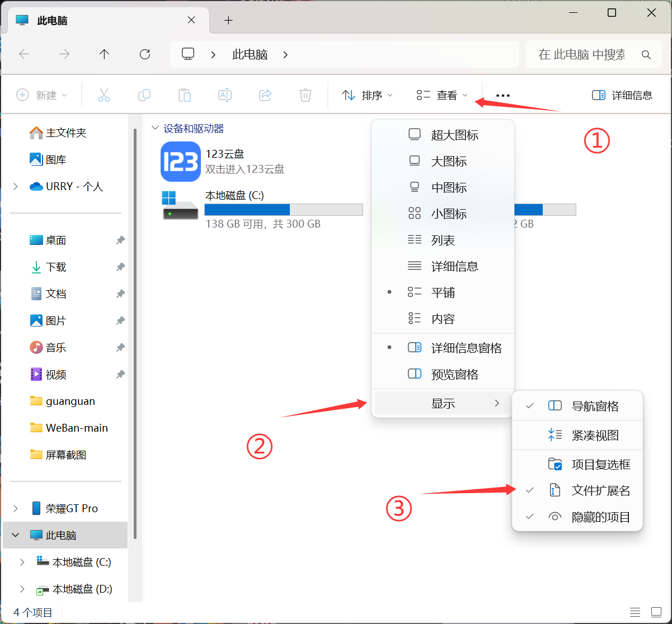Click the search box for 此电脑
The height and width of the screenshot is (624, 672).
click(582, 54)
